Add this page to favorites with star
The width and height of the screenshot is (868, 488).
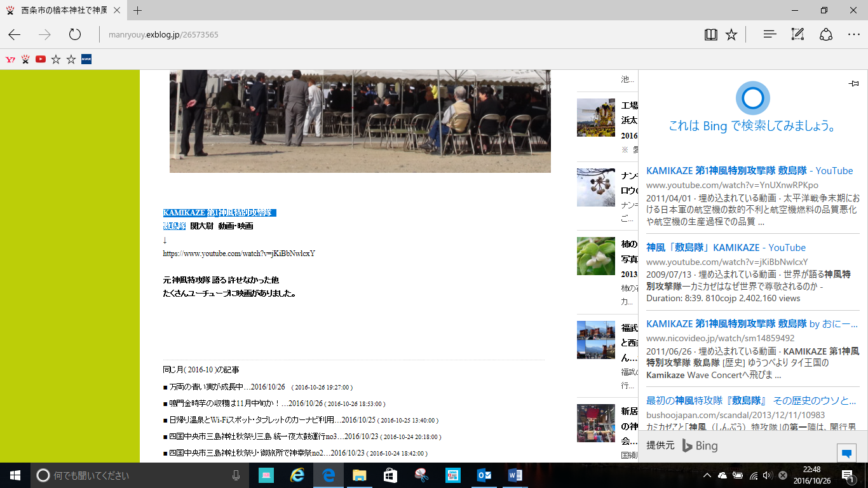[731, 35]
